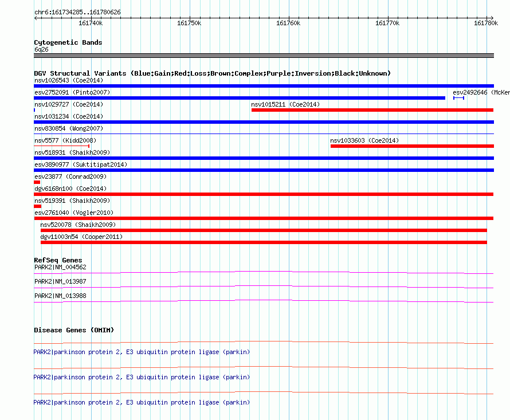
Task: Click the magenta gene line under PARK2|NM_013988
Action: coord(264,301)
